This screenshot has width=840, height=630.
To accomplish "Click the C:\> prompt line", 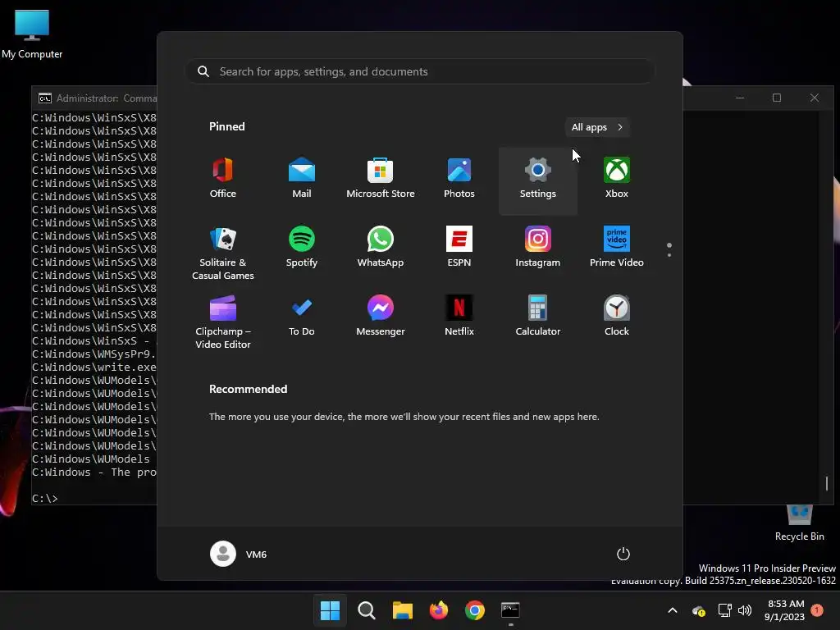I will click(x=44, y=498).
